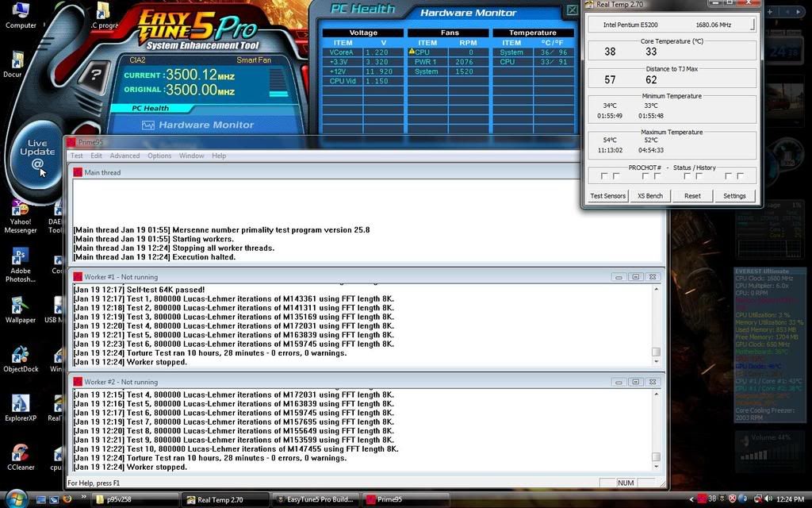Tick the last PROCHOT# status checkbox
Viewport: 812px width, 508px height.
click(x=740, y=176)
